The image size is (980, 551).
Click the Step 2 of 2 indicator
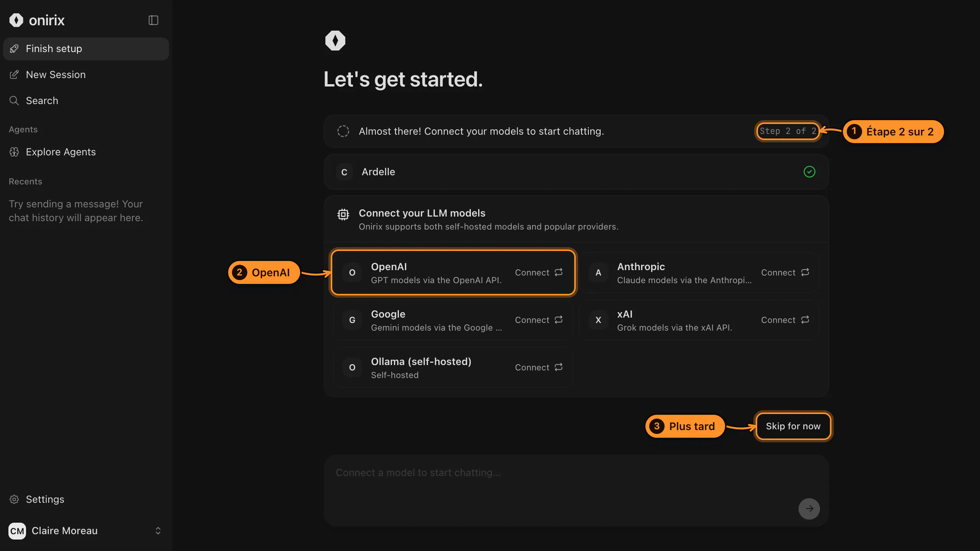(x=787, y=131)
